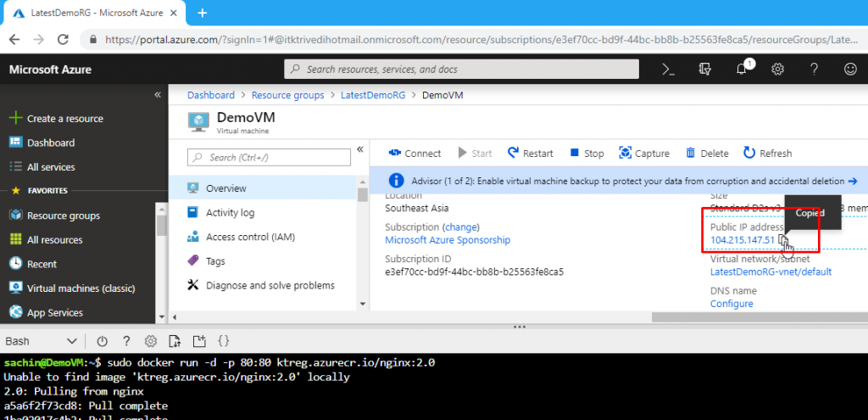The height and width of the screenshot is (420, 868).
Task: Open Resource groups favorite
Action: coord(55,216)
